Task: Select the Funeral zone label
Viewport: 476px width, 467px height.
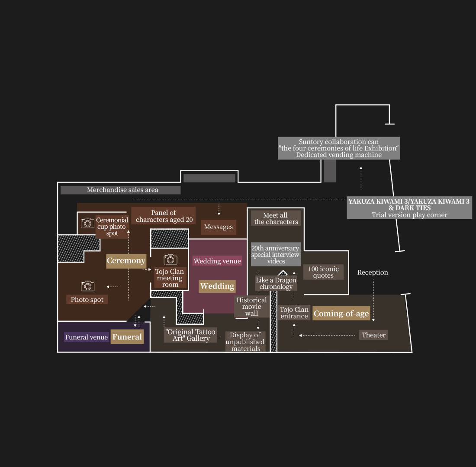Action: [x=127, y=337]
